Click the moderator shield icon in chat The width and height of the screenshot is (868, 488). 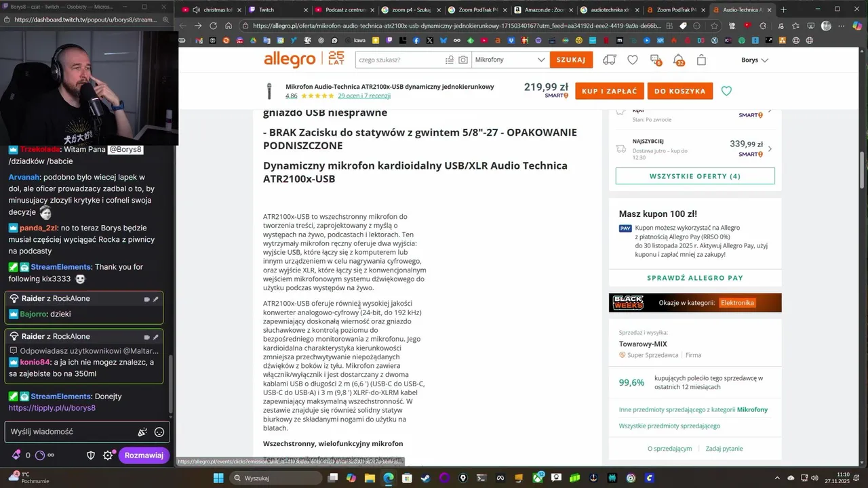click(91, 455)
